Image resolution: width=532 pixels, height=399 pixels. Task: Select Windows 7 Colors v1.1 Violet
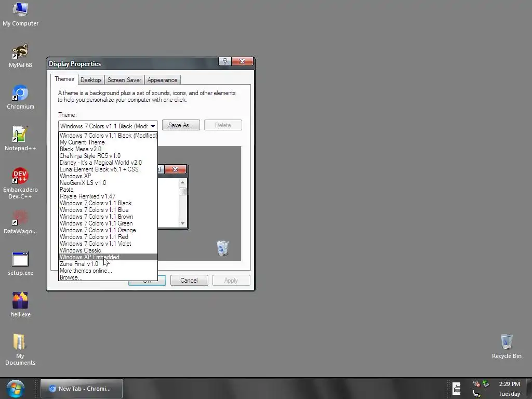pyautogui.click(x=108, y=244)
